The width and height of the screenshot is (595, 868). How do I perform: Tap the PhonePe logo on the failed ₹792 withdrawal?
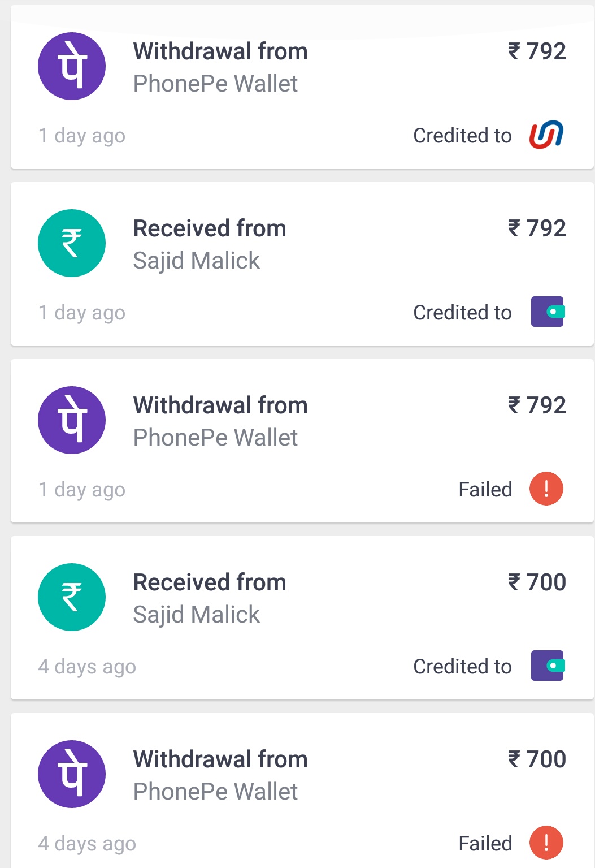pyautogui.click(x=72, y=420)
